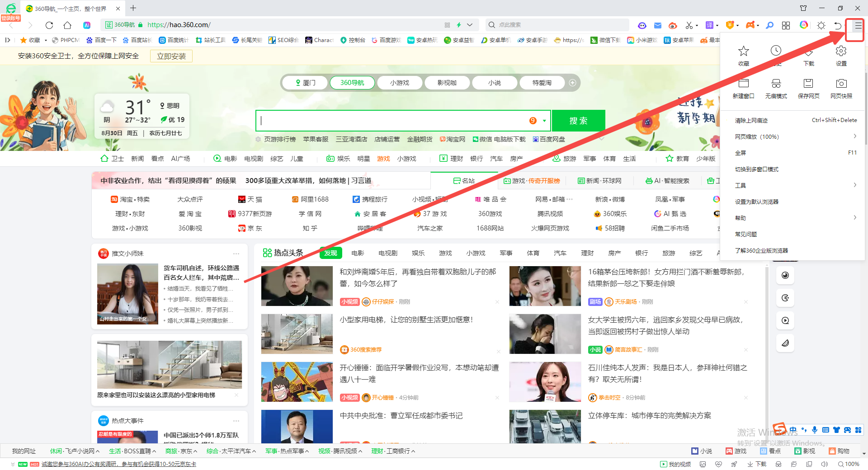Open the dropdown arrow beside scissors icon
Screen dimensions: 868x470
point(697,26)
